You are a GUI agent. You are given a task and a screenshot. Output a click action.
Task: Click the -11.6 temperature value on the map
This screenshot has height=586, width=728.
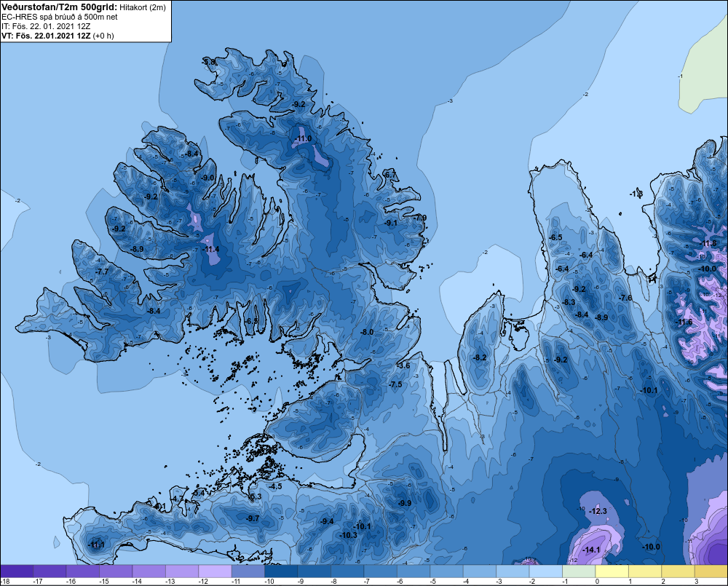684,322
